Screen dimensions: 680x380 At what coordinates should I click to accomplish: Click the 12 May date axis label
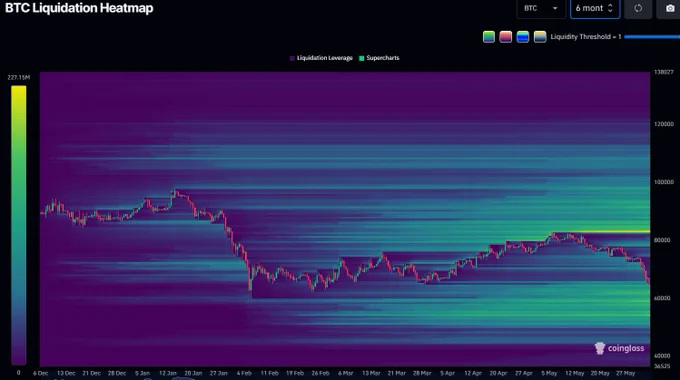point(575,373)
